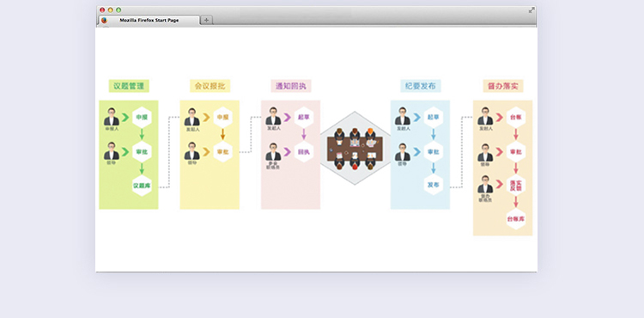
Task: Select the Mozilla Firefox Start Page tab
Action: (x=149, y=20)
